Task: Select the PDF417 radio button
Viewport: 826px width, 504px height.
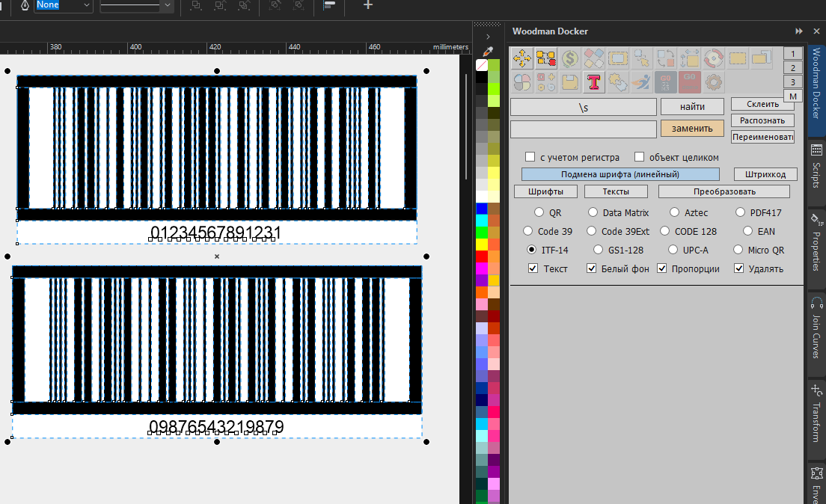Action: tap(740, 212)
